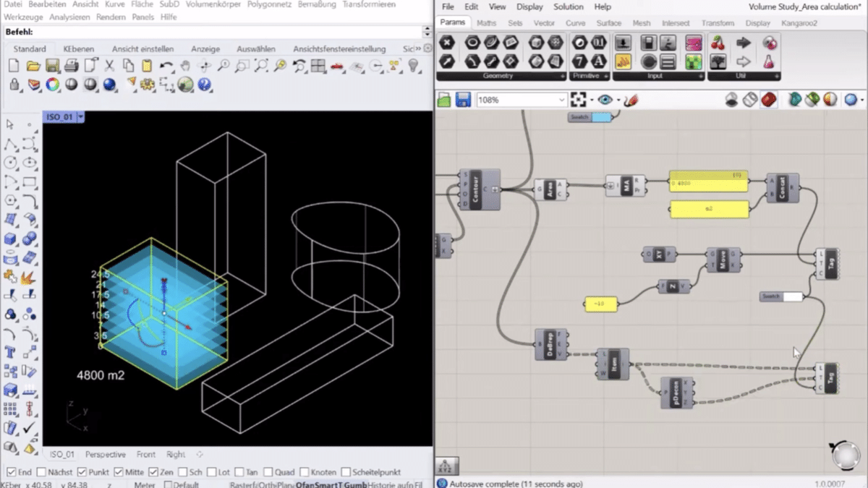Toggle the Zen object snap checkbox
This screenshot has height=488, width=868.
point(153,472)
